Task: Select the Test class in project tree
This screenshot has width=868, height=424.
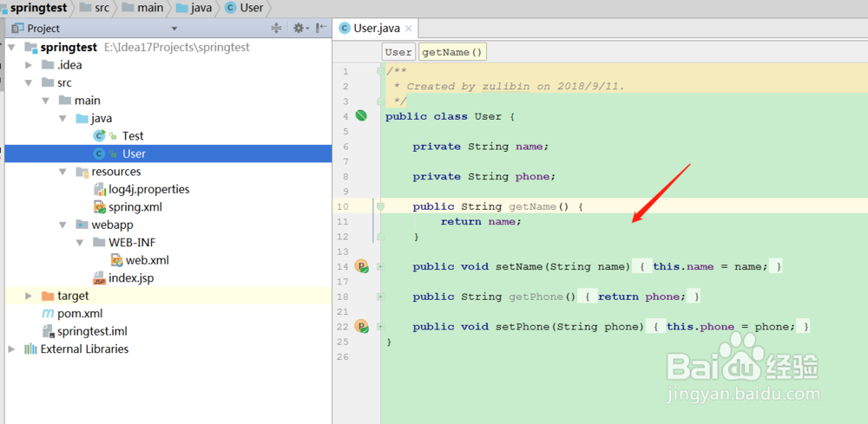Action: [132, 135]
